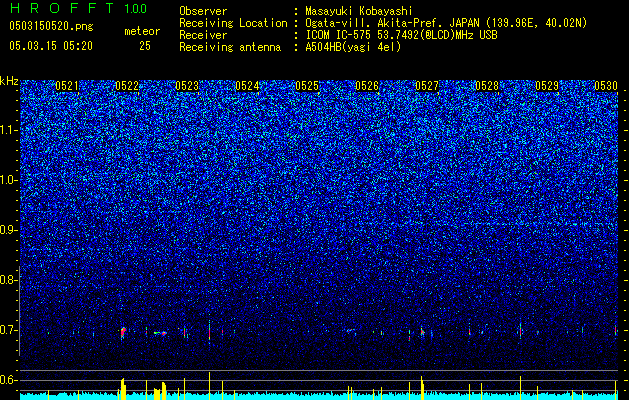Image resolution: width=629 pixels, height=400 pixels.
Task: Click the bright red meteor echo below 0522
Action: [123, 332]
